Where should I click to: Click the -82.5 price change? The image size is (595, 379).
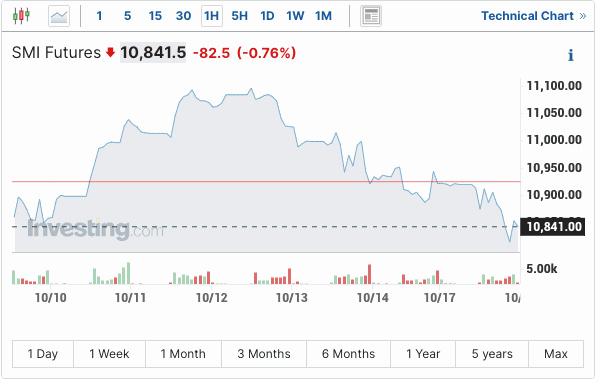tap(211, 53)
